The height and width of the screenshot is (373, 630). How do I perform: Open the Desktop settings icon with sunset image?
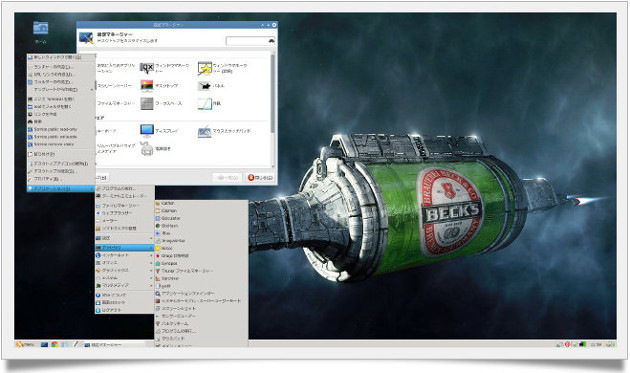(147, 85)
